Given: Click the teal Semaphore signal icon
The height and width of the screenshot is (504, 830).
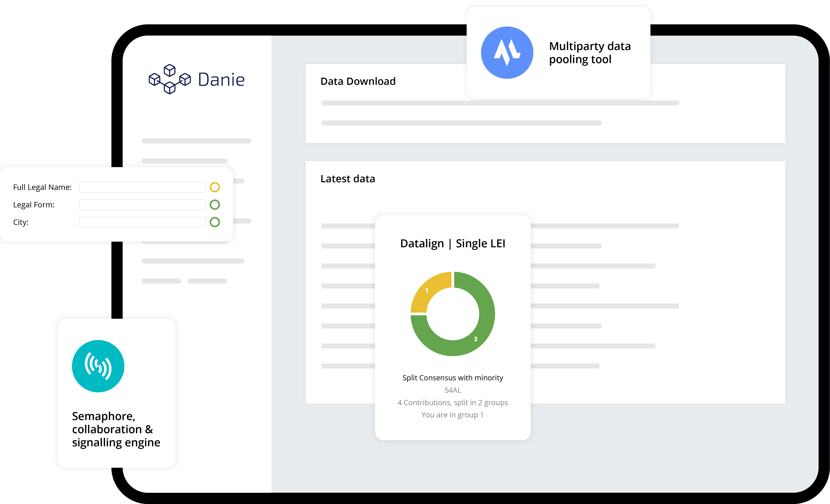Looking at the screenshot, I should tap(98, 366).
